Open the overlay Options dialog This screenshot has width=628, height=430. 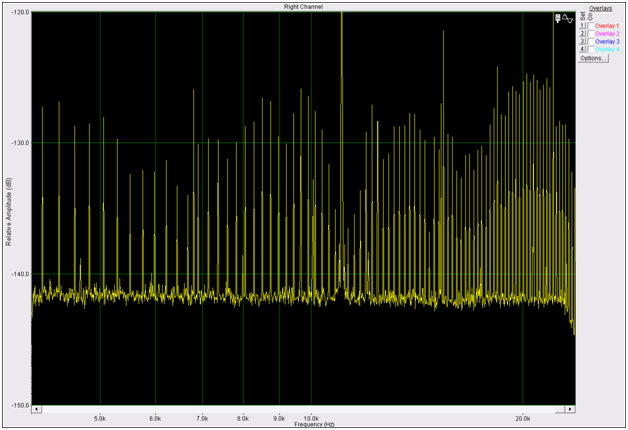(x=592, y=58)
